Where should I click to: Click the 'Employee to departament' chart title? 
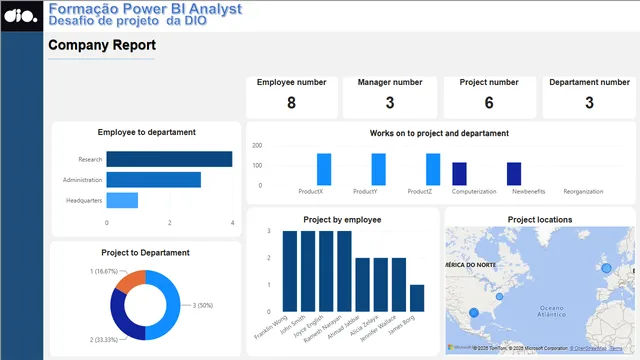click(147, 132)
